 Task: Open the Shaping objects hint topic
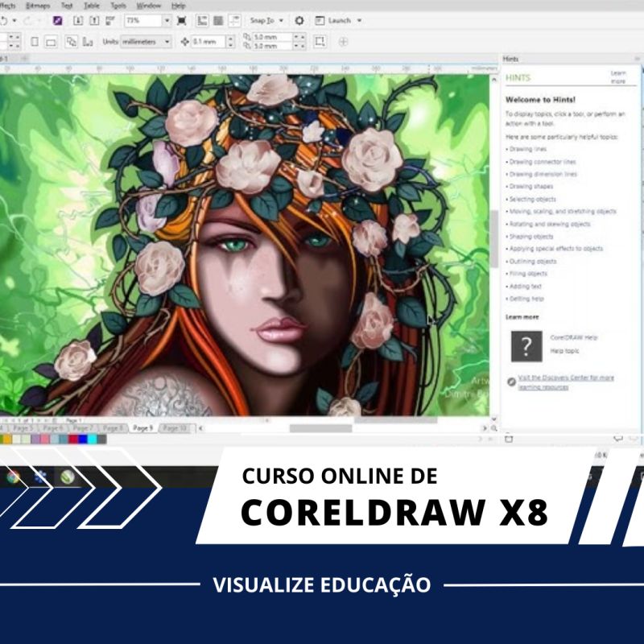coord(531,237)
